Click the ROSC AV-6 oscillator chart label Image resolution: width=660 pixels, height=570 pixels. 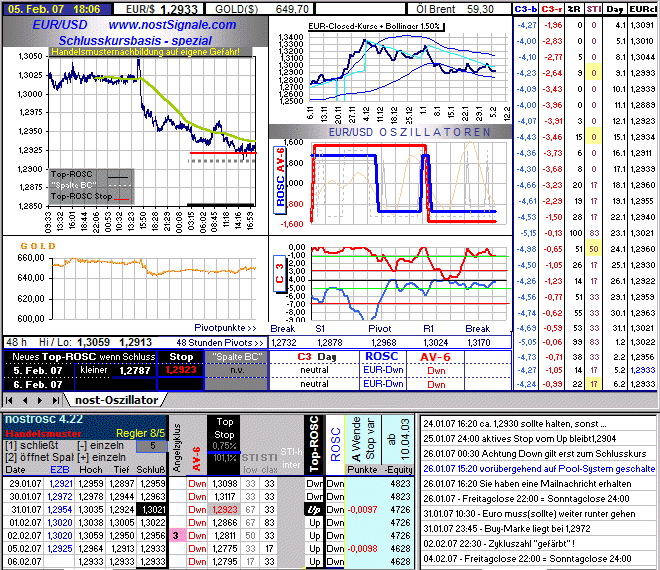pyautogui.click(x=280, y=180)
